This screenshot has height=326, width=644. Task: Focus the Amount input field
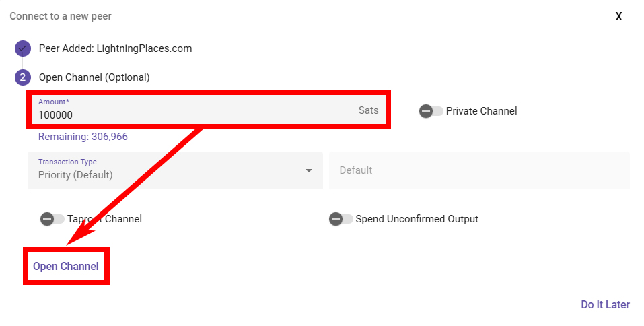click(209, 110)
